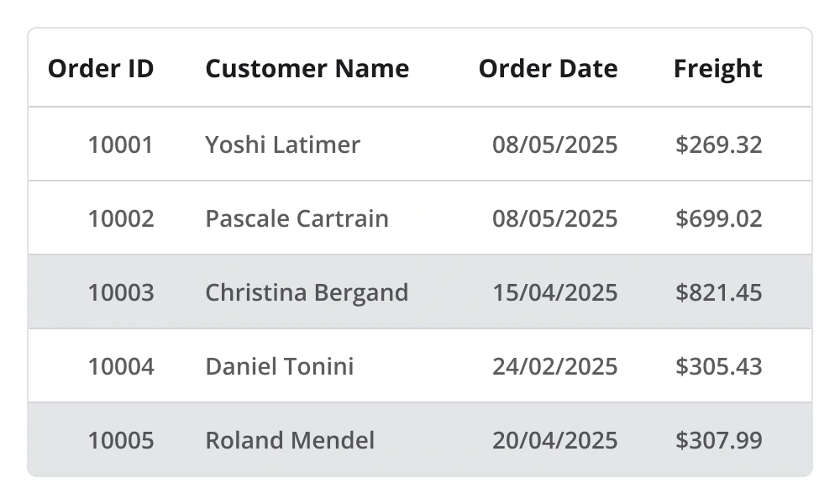Click the Pascale Cartrain customer cell

pos(297,218)
